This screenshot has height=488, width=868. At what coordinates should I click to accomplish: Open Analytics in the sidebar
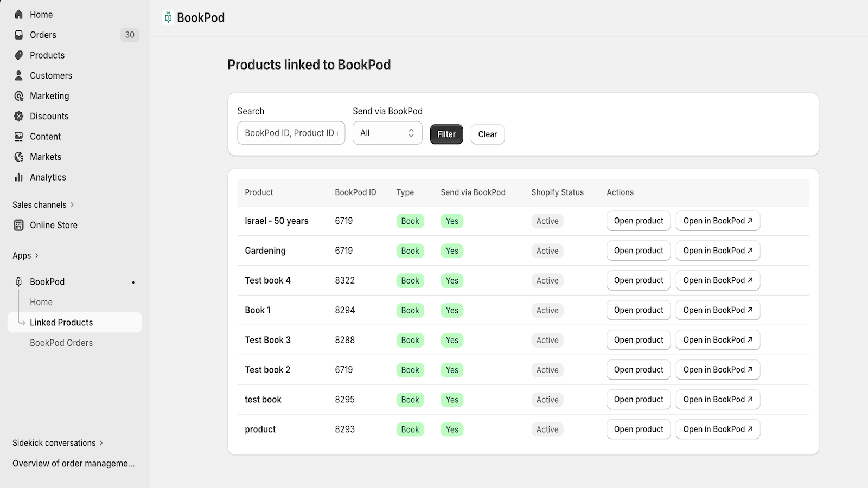click(x=48, y=177)
